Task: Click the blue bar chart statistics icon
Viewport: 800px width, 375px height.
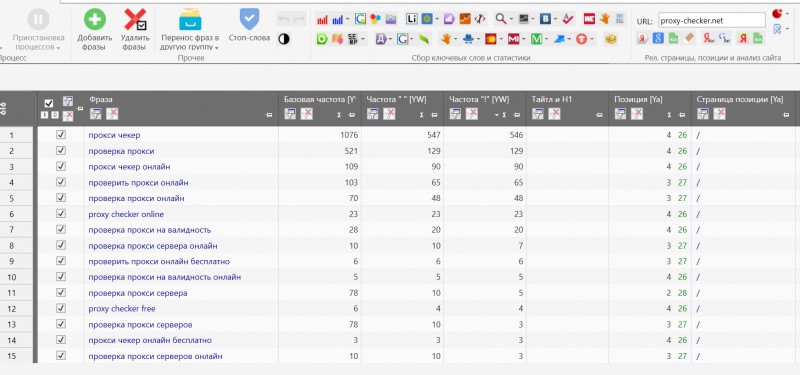Action: [337, 19]
